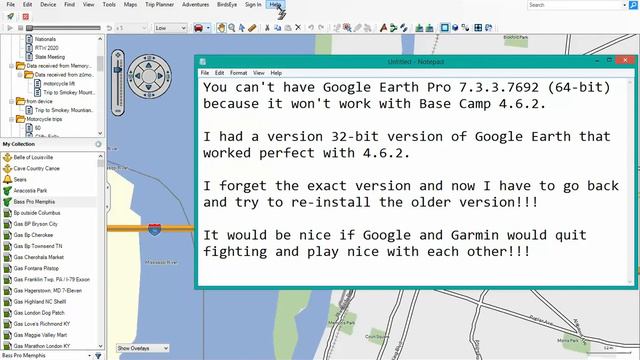Click the red letter A toolbar icon
The width and height of the screenshot is (640, 360).
[x=383, y=28]
